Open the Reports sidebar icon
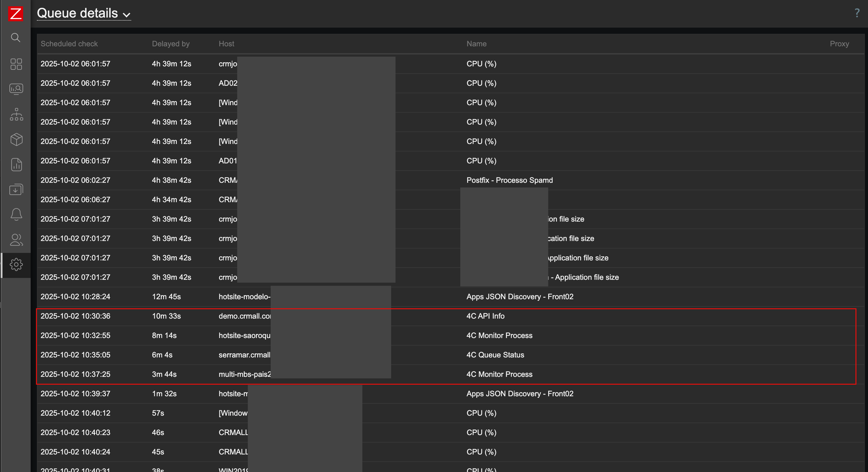The width and height of the screenshot is (868, 472). click(x=16, y=165)
